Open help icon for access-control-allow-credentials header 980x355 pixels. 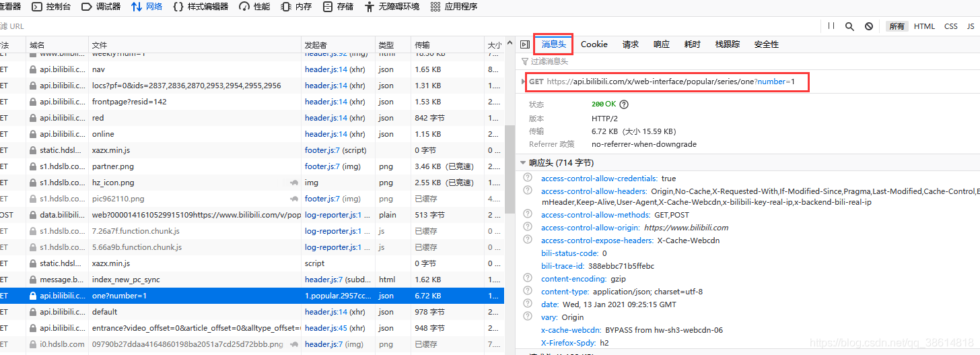click(528, 178)
